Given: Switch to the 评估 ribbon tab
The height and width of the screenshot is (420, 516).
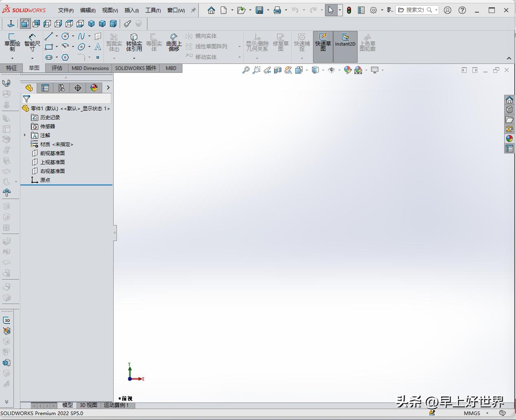Looking at the screenshot, I should (56, 68).
